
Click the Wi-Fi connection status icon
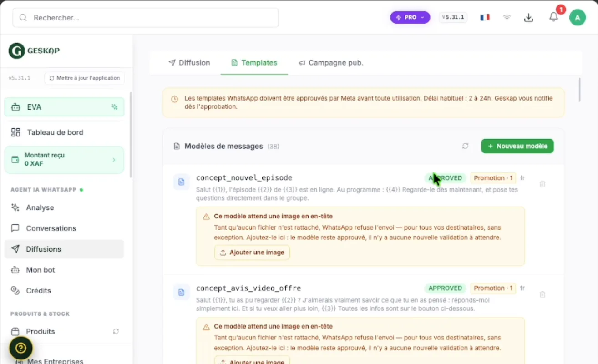point(507,17)
